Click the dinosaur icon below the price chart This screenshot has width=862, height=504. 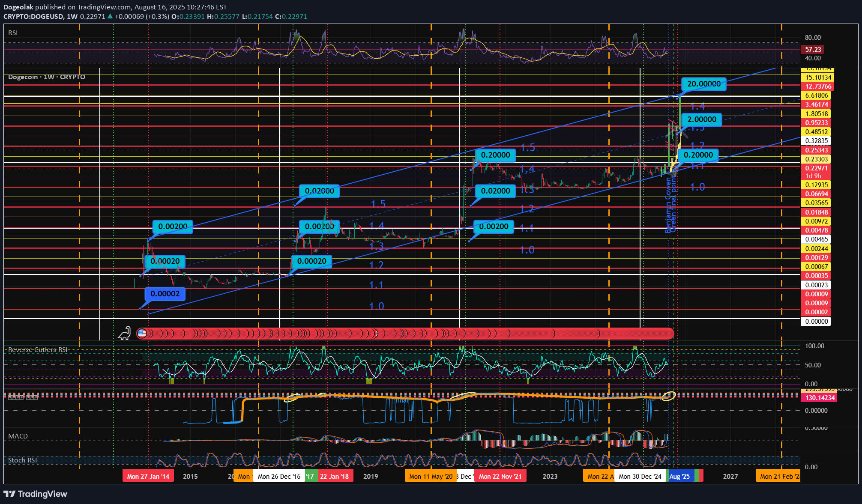point(124,333)
